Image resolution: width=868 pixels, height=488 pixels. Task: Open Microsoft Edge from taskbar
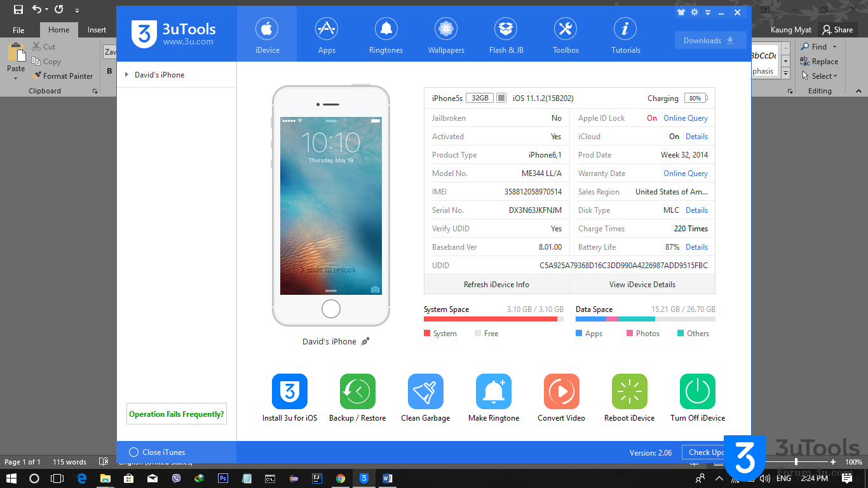click(82, 478)
